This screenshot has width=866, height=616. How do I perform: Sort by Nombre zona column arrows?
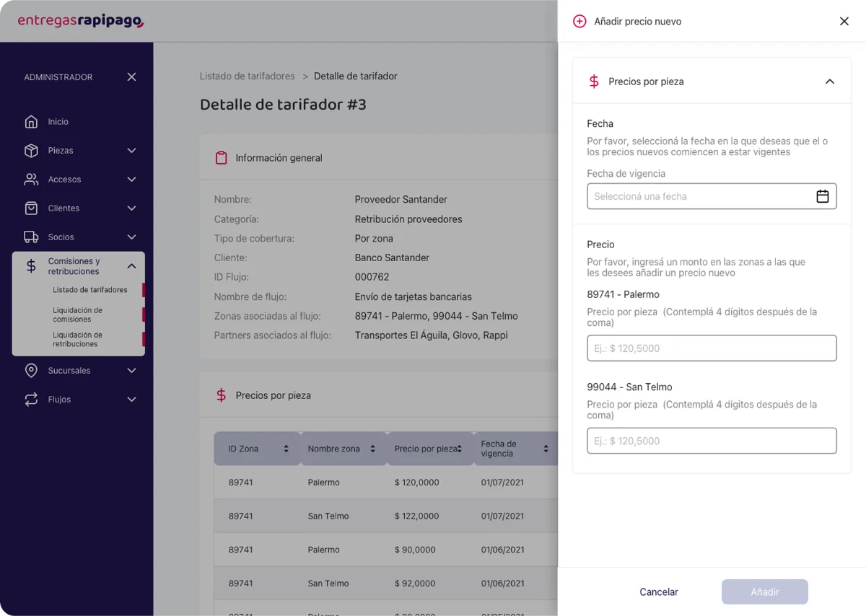(x=372, y=449)
